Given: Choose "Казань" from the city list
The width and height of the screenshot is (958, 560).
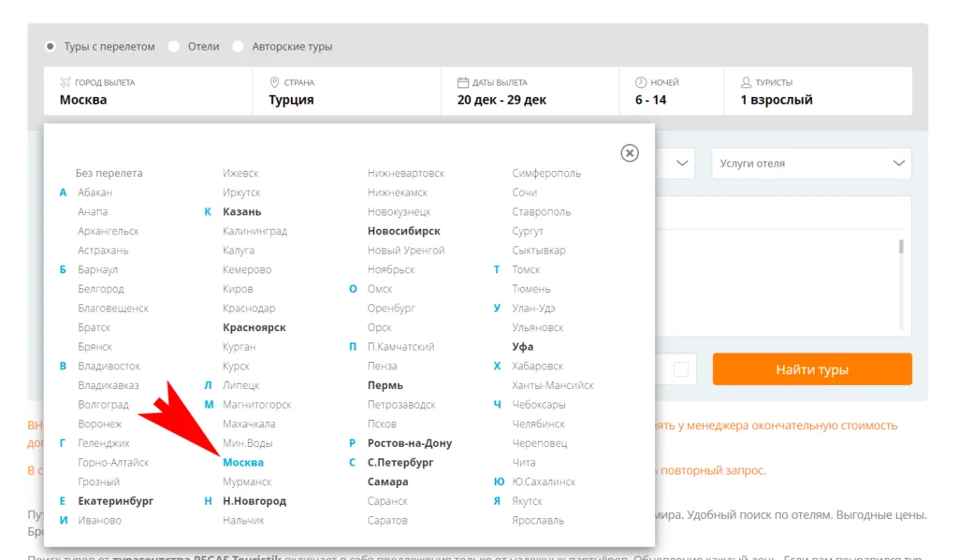Looking at the screenshot, I should tap(242, 211).
